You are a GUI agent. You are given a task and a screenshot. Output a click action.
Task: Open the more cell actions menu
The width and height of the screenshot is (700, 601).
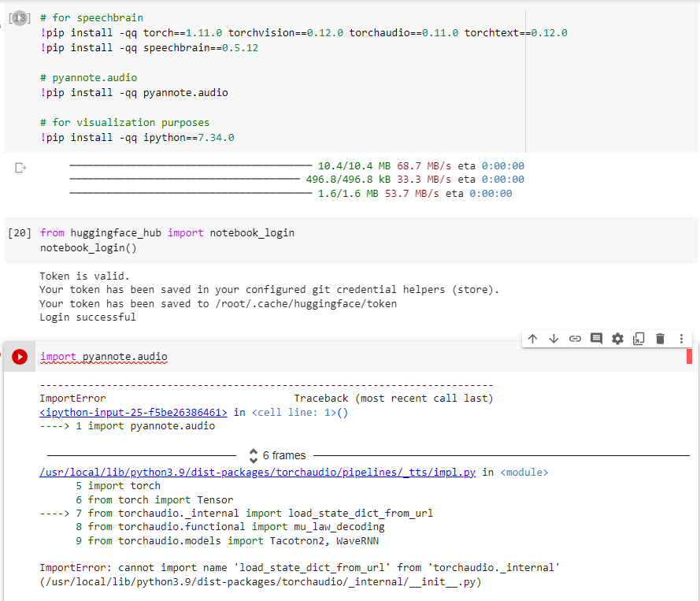coord(680,339)
